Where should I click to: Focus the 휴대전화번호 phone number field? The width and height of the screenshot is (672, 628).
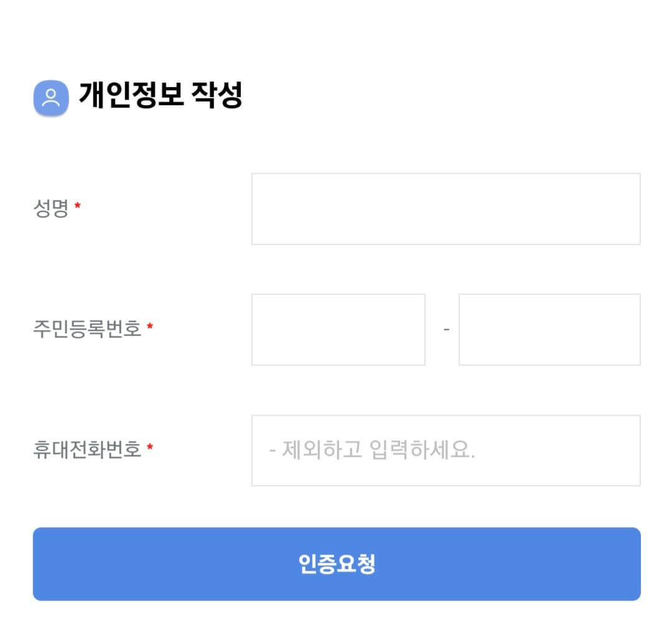point(446,450)
